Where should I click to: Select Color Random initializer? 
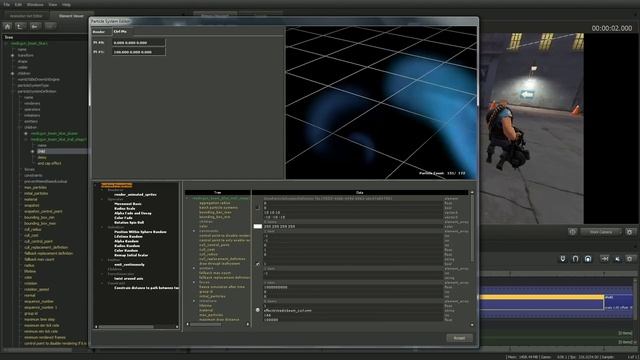click(126, 251)
